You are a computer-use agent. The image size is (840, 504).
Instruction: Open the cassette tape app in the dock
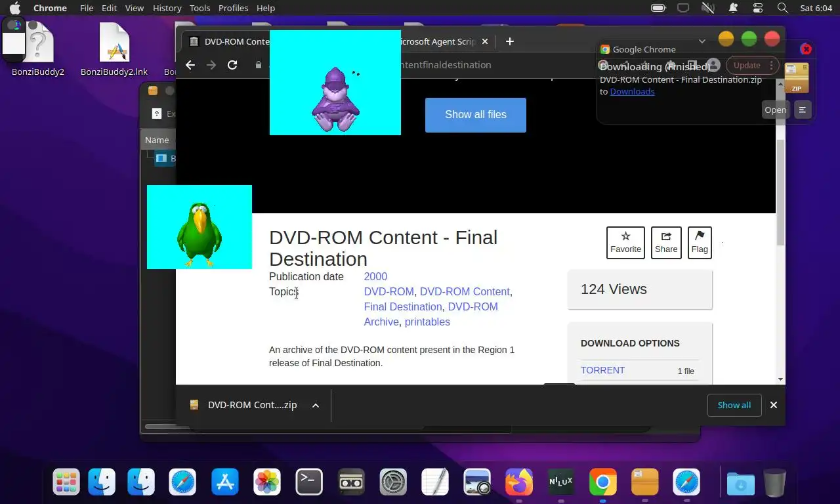[x=351, y=482]
